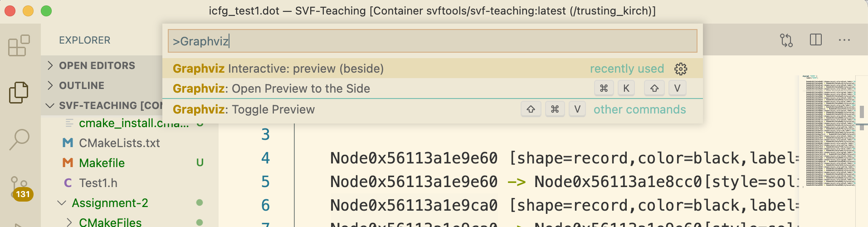
Task: Open Makefile in the explorer
Action: coord(102,163)
